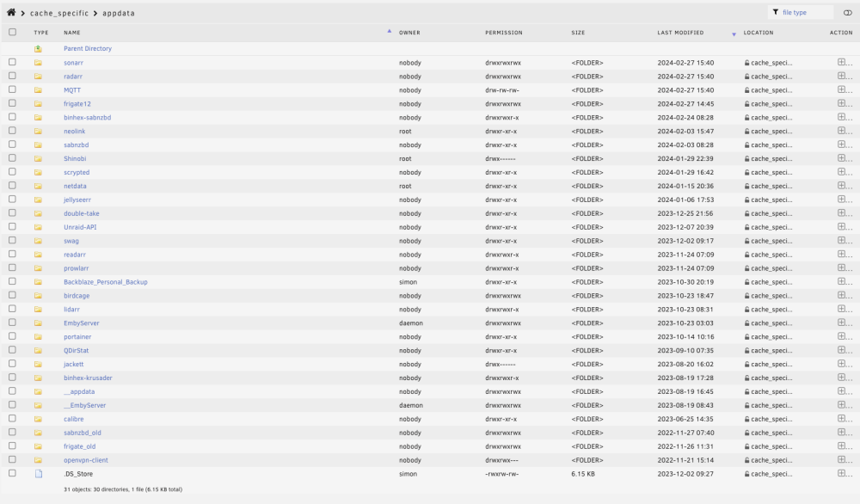Toggle the select-all checkbox in header
This screenshot has height=504, width=860.
click(x=12, y=32)
